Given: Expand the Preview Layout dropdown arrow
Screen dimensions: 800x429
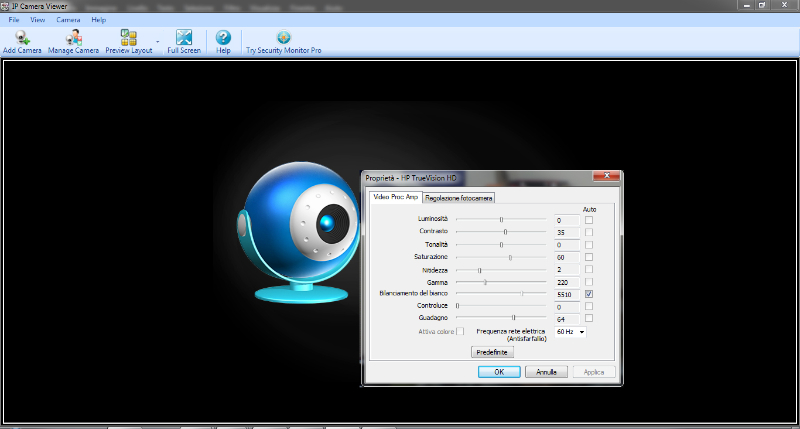Looking at the screenshot, I should [x=158, y=42].
